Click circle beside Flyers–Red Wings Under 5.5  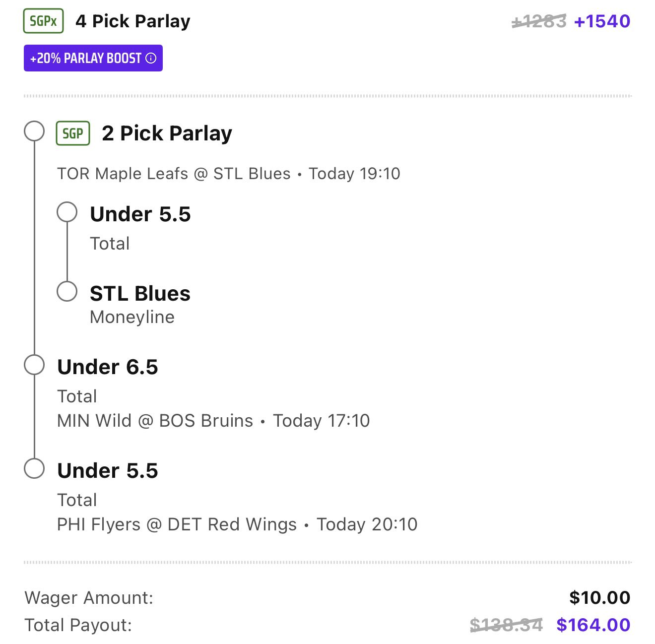34,468
